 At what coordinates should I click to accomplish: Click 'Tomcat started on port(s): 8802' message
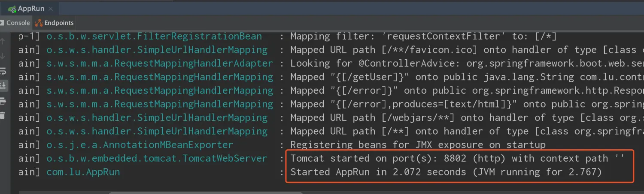point(457,158)
